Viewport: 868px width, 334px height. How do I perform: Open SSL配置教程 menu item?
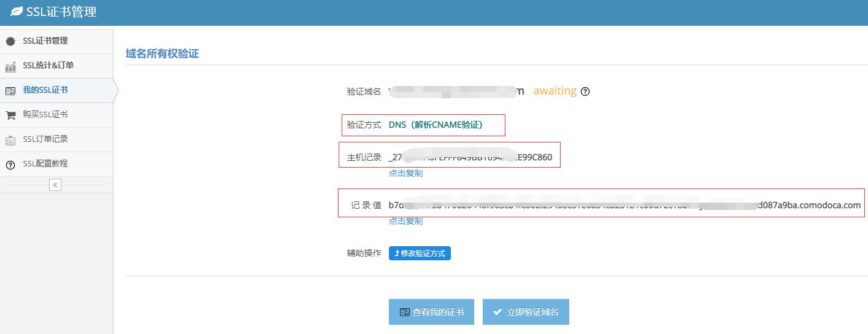pyautogui.click(x=56, y=164)
